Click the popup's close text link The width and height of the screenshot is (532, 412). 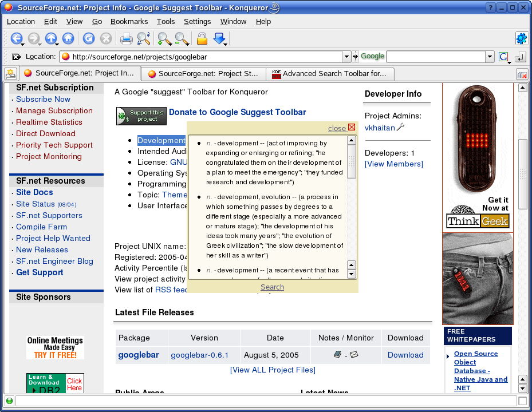coord(337,129)
